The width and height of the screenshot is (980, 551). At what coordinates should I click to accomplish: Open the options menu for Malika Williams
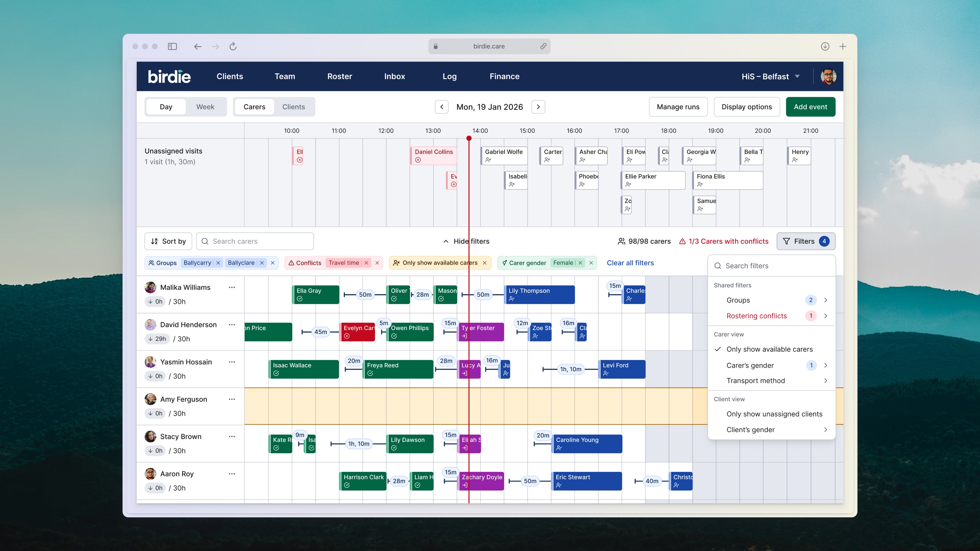(232, 287)
